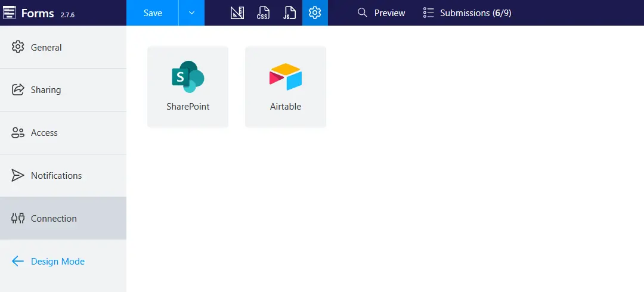Open Sharing settings tab
Image resolution: width=644 pixels, height=292 pixels.
pos(63,90)
